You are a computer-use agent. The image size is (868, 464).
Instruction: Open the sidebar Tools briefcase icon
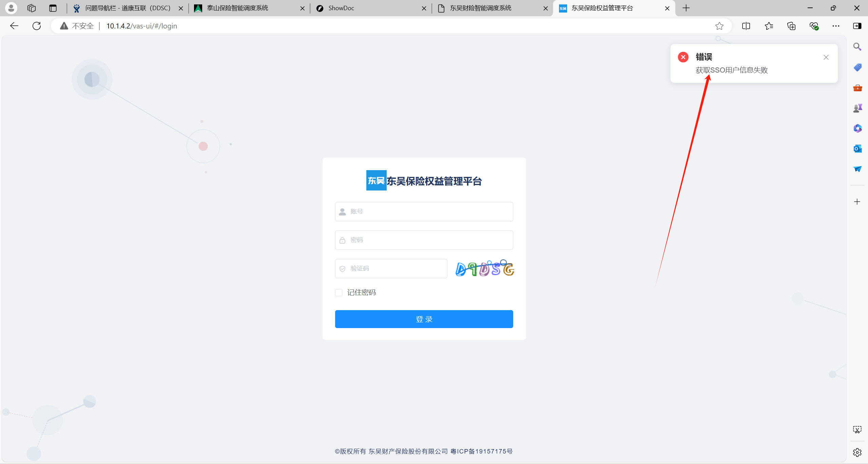[x=857, y=88]
